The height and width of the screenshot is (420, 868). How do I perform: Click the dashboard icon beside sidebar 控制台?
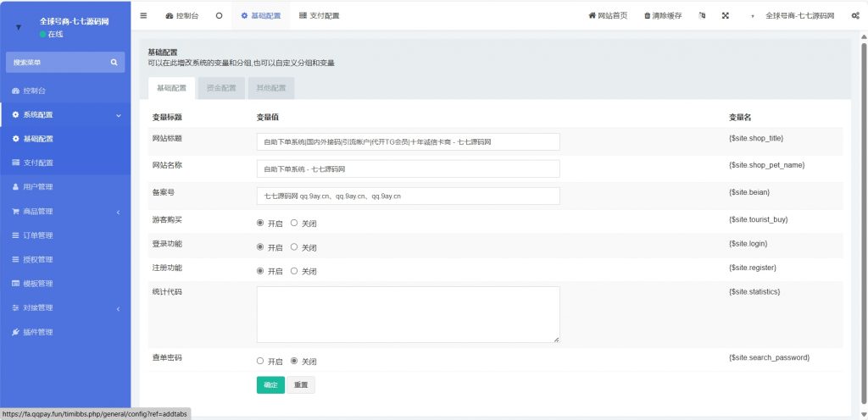[x=15, y=91]
